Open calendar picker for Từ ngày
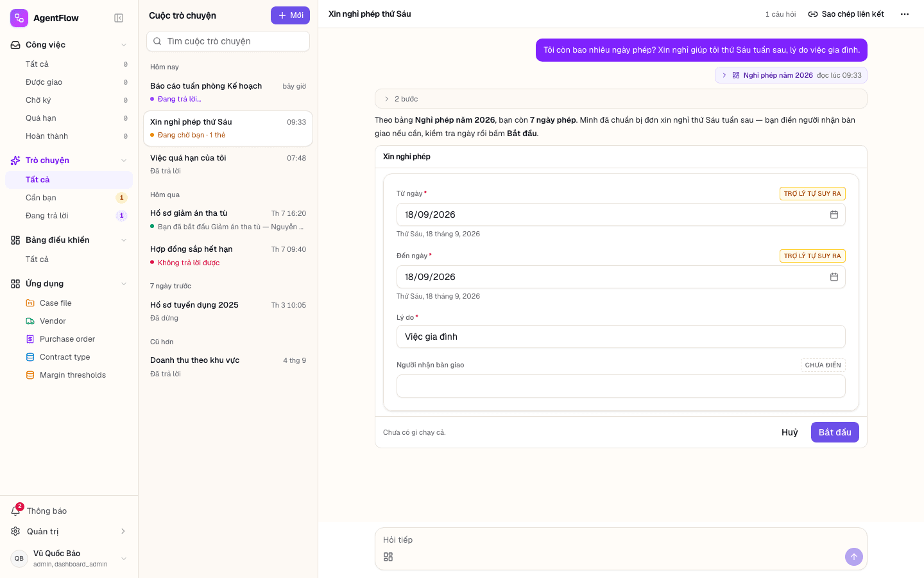This screenshot has height=578, width=924. point(834,215)
